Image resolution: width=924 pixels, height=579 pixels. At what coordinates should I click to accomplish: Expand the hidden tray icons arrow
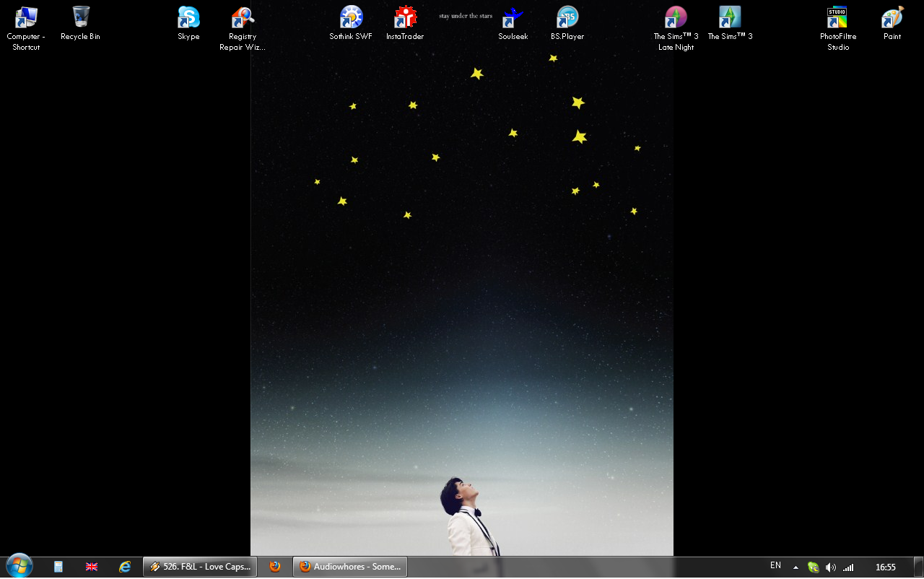[796, 567]
